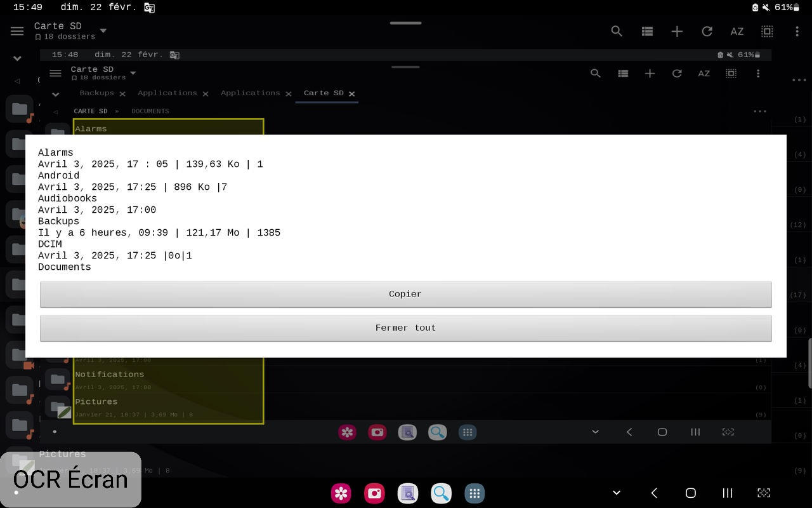This screenshot has width=812, height=508.
Task: Tap the search magnifier in the topmost app bar
Action: [616, 31]
